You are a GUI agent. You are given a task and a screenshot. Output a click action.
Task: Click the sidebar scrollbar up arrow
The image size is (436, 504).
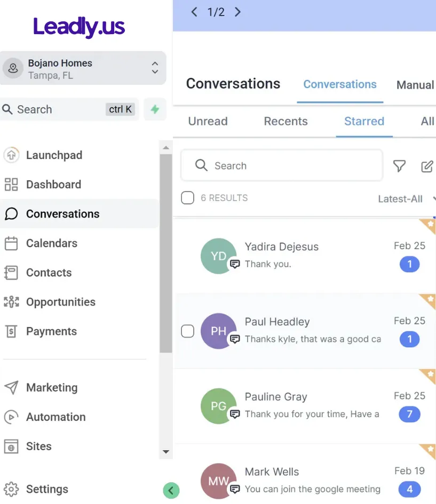click(166, 148)
